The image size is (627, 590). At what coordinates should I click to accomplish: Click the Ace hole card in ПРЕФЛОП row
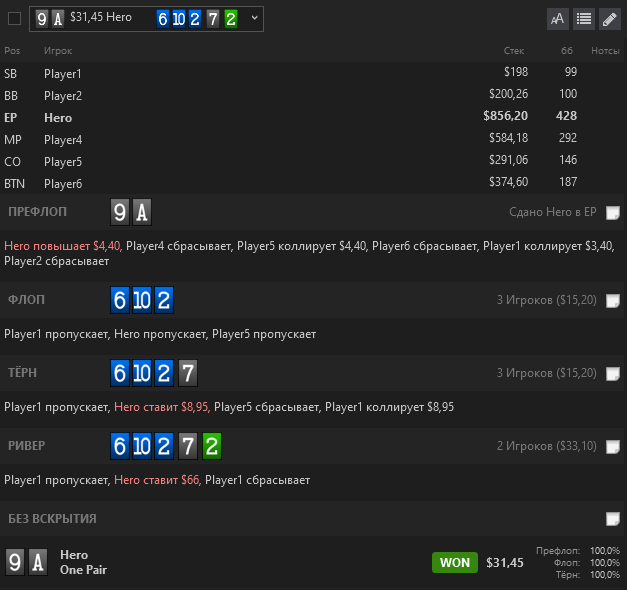(x=142, y=212)
